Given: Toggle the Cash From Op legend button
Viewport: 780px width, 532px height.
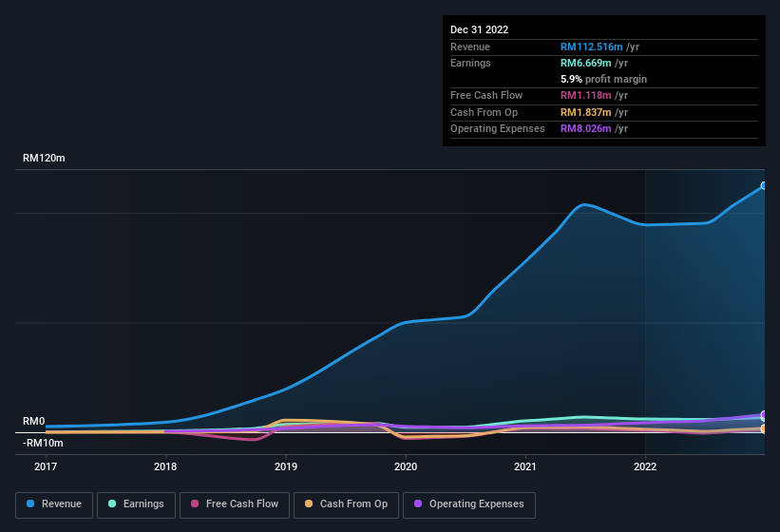Looking at the screenshot, I should [346, 504].
